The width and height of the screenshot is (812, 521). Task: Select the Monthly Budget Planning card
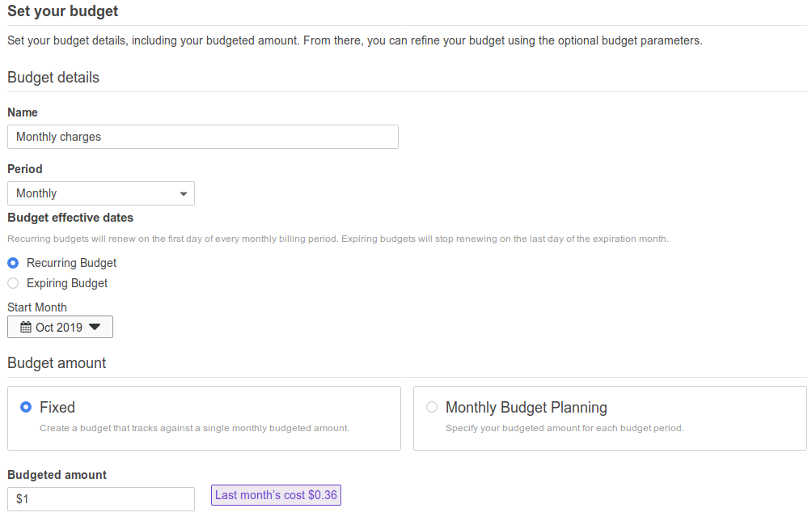(x=610, y=418)
